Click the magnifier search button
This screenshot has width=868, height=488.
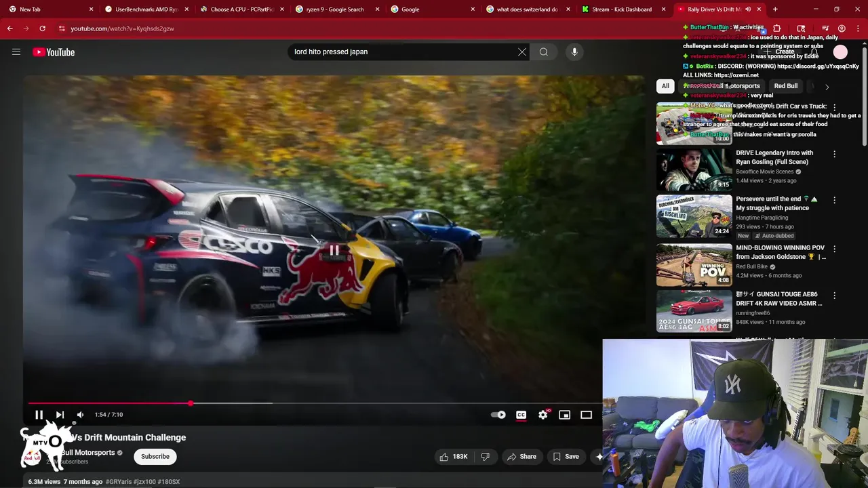(544, 52)
